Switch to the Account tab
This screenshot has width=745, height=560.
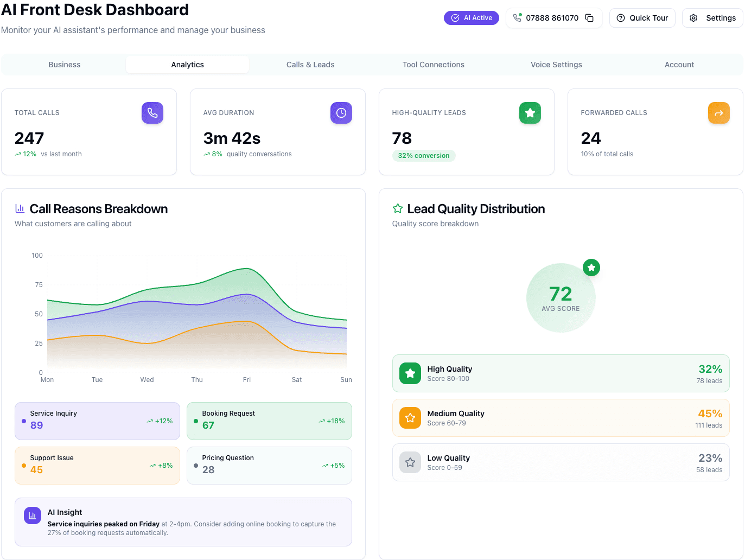679,65
